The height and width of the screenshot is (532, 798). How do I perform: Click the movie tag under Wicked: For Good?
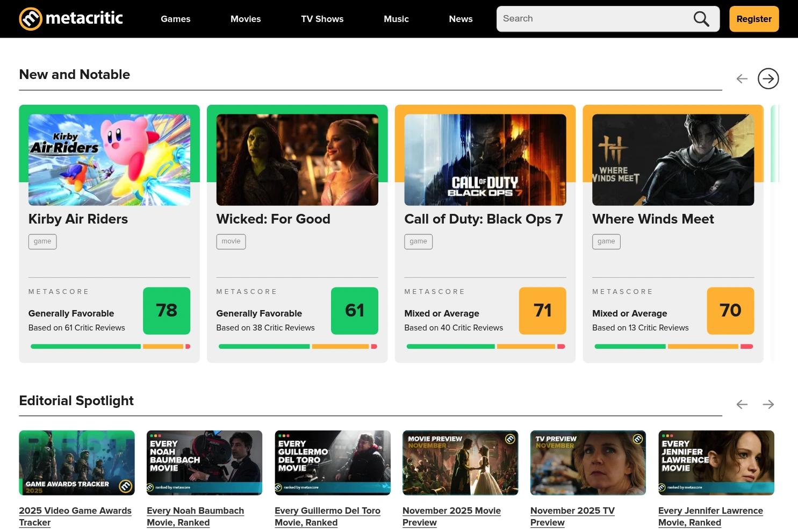(x=231, y=241)
